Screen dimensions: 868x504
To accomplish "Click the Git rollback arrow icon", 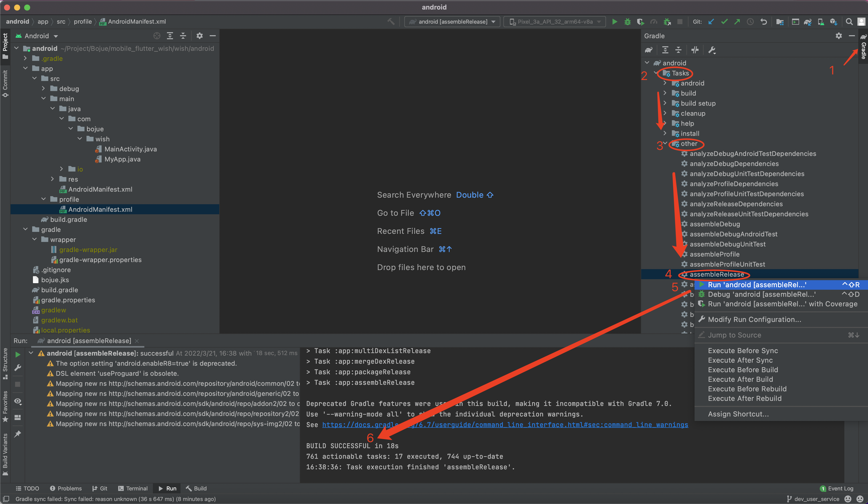I will tap(763, 22).
